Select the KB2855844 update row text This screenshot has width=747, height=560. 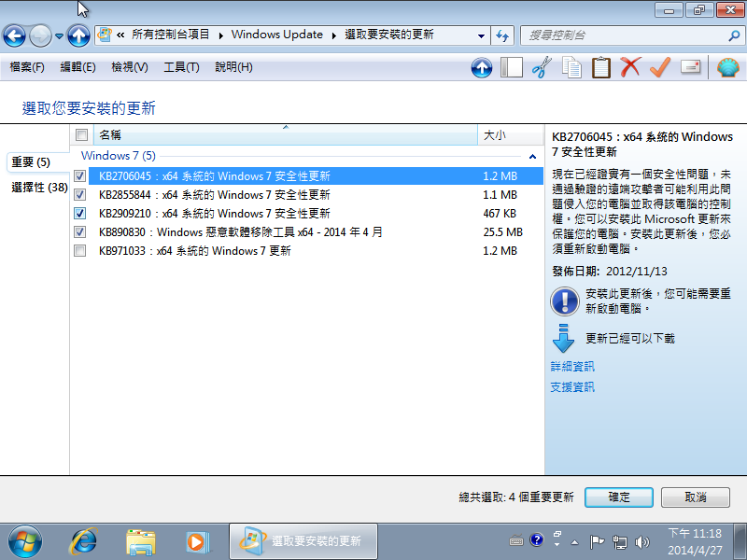tap(215, 195)
